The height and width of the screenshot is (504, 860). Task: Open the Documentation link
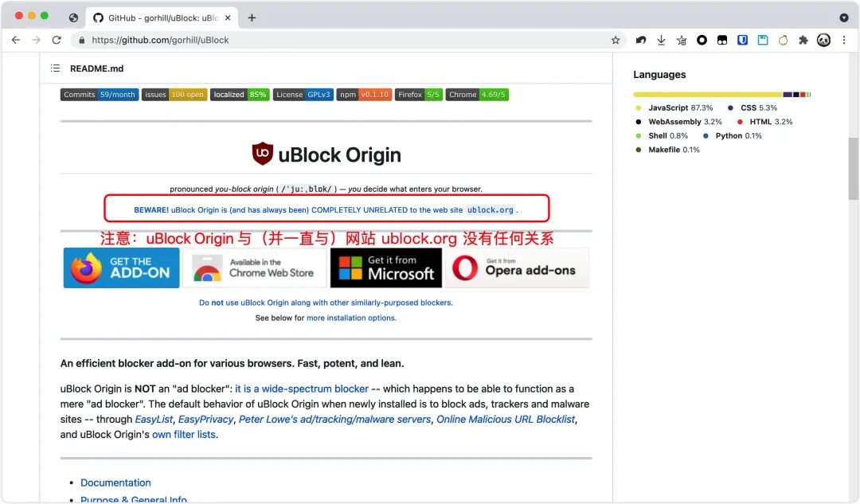[x=115, y=483]
